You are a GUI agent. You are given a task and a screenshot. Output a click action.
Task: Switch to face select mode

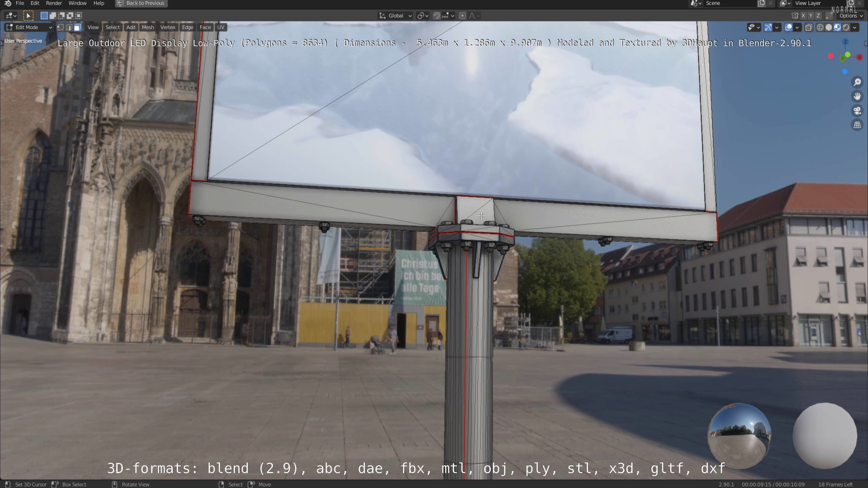click(78, 27)
